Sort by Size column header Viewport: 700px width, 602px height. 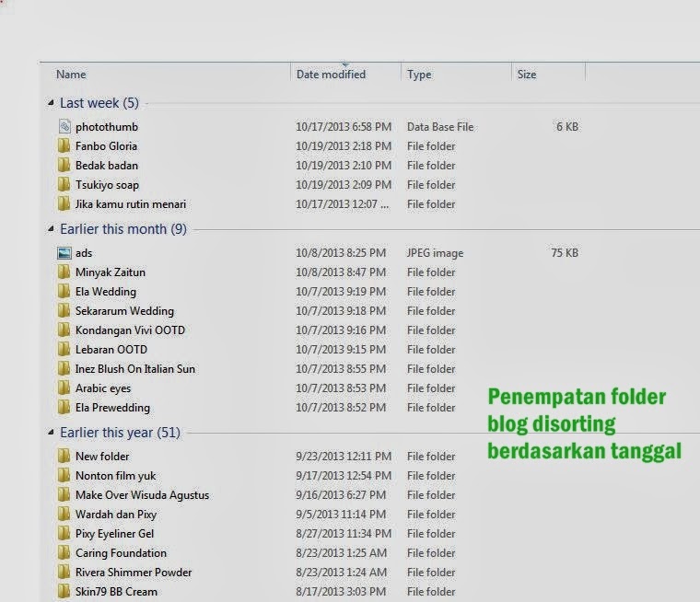(x=527, y=75)
